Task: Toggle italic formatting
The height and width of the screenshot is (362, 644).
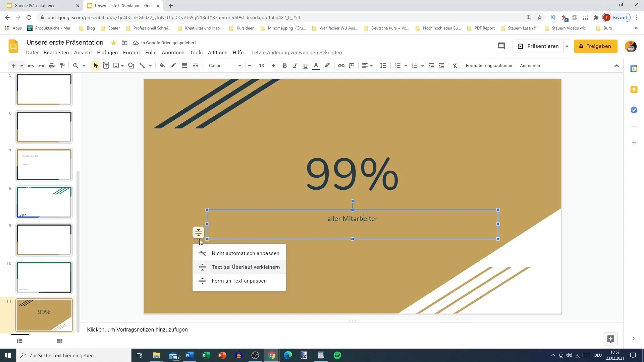Action: point(295,66)
